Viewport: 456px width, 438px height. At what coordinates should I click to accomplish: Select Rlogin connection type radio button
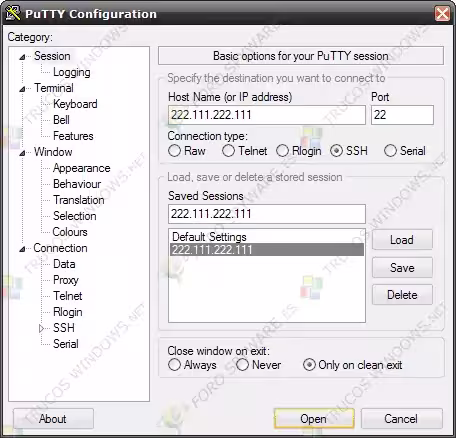282,151
